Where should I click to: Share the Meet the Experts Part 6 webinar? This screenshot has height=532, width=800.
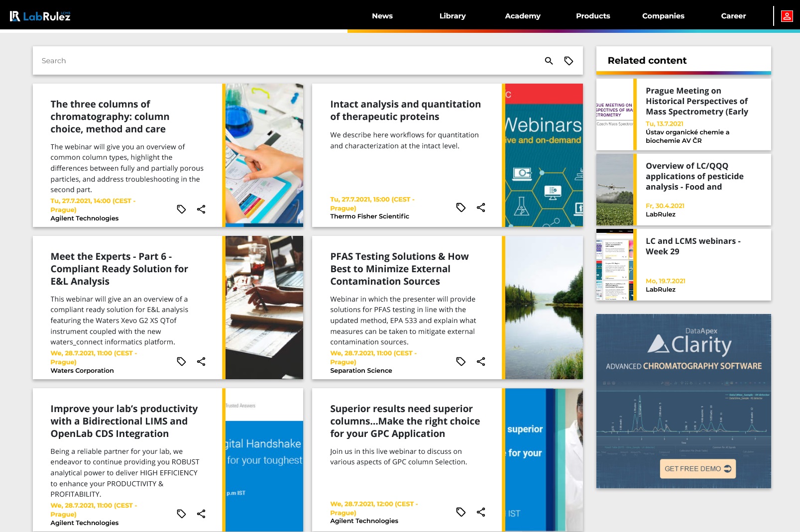(x=201, y=361)
